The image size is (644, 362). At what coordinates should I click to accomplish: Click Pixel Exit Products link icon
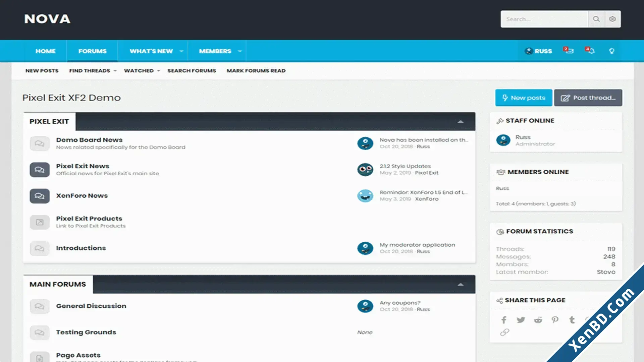pos(40,222)
